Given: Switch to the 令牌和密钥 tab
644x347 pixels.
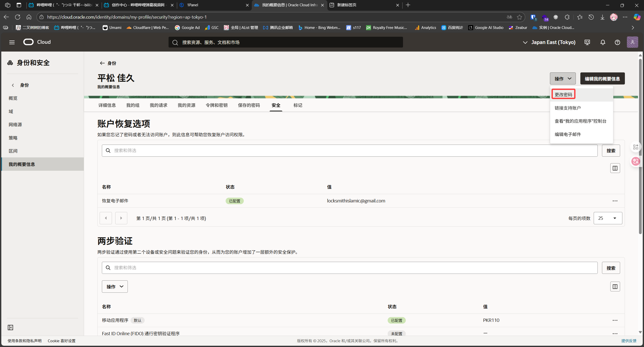Looking at the screenshot, I should coord(216,105).
